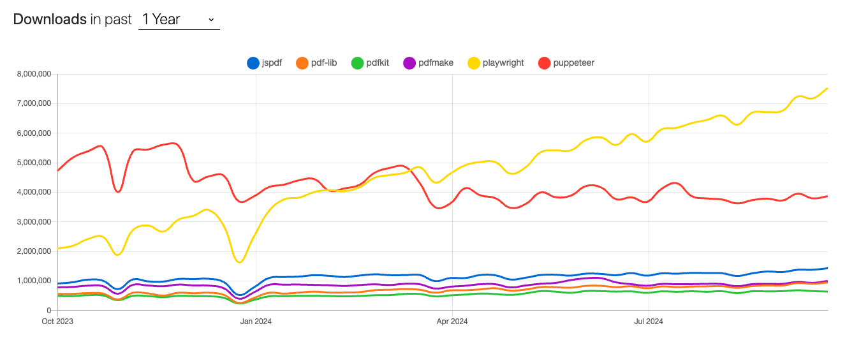Click the green pdfkit legend circle
The height and width of the screenshot is (340, 868).
pyautogui.click(x=357, y=63)
